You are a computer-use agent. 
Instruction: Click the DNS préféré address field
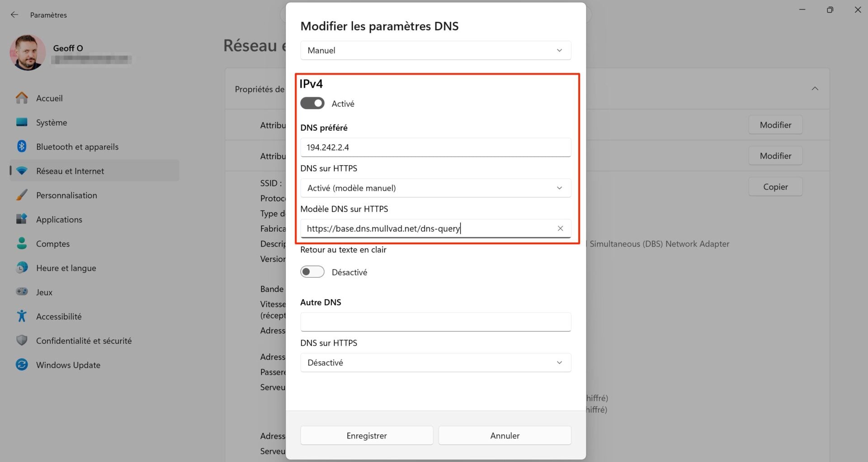(x=435, y=147)
